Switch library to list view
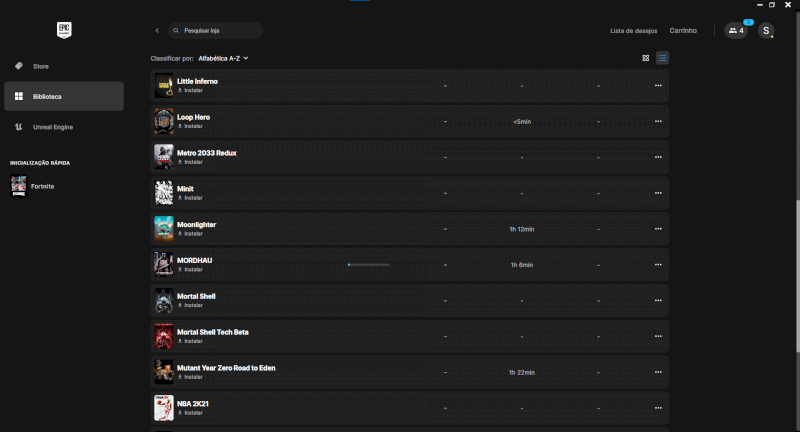The height and width of the screenshot is (432, 800). coord(662,58)
